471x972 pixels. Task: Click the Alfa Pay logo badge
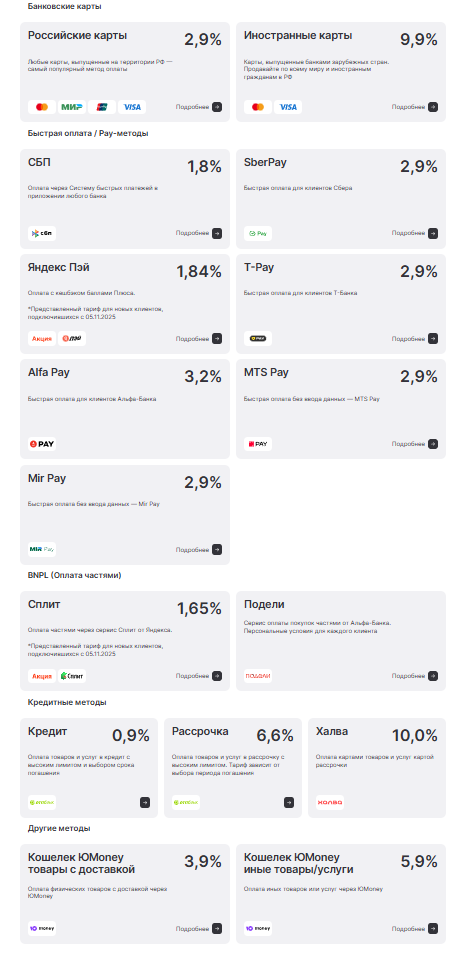pos(42,444)
